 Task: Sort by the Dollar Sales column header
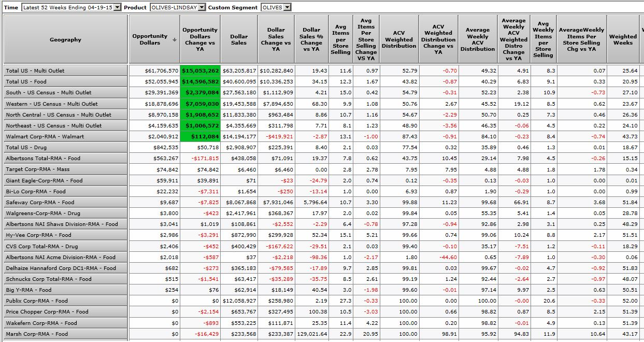(239, 40)
